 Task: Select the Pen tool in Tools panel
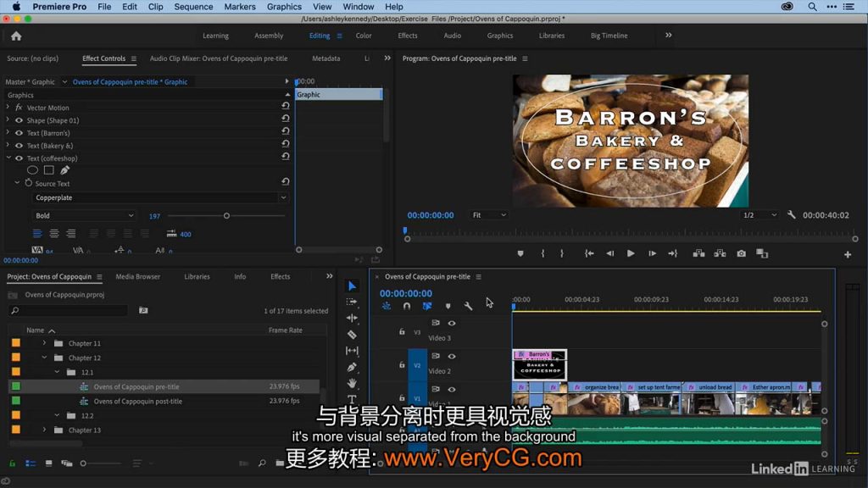pos(352,366)
